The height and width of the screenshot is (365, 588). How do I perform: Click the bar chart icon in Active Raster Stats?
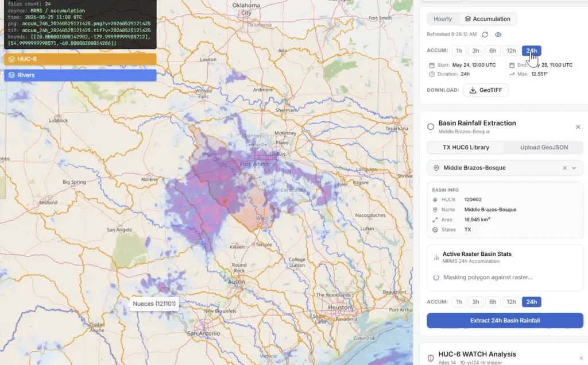(436, 258)
